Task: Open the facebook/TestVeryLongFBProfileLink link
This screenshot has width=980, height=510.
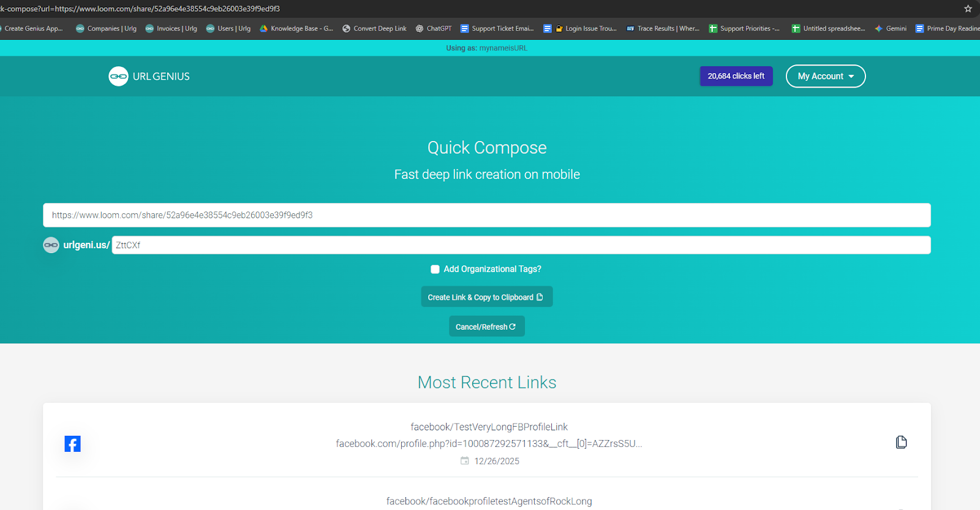Action: (489, 427)
